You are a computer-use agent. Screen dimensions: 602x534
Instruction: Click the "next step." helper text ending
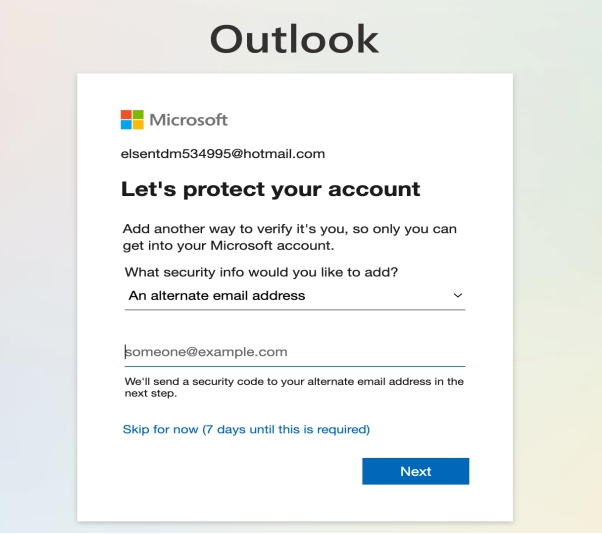pos(151,394)
